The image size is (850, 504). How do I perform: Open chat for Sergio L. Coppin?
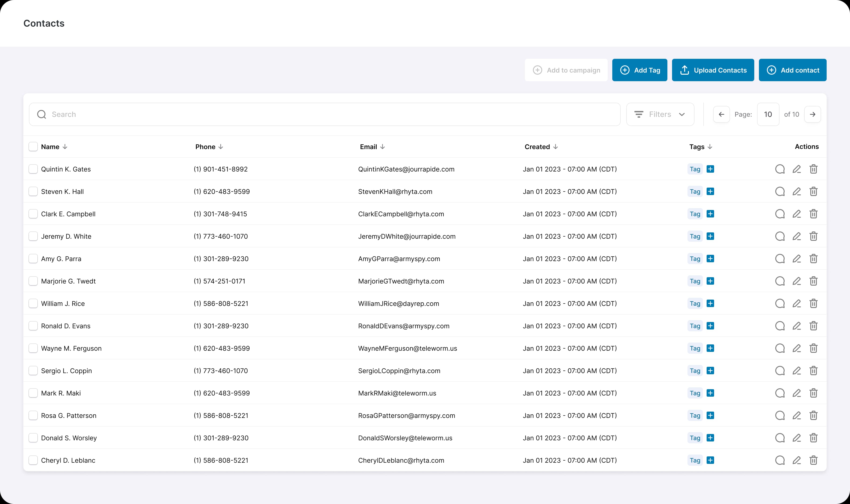point(780,371)
